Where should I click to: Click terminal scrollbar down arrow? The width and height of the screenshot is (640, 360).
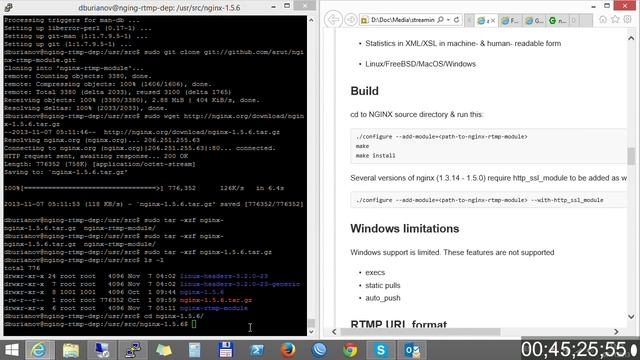[311, 332]
